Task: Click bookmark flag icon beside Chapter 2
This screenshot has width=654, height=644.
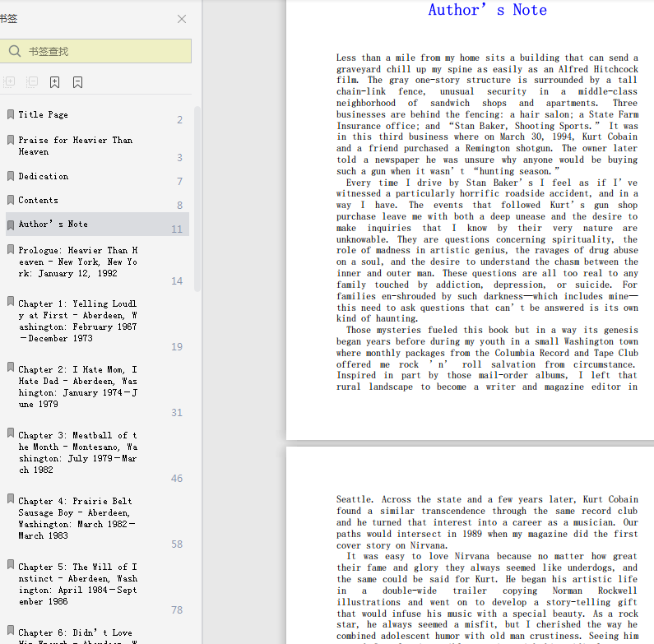Action: (11, 367)
